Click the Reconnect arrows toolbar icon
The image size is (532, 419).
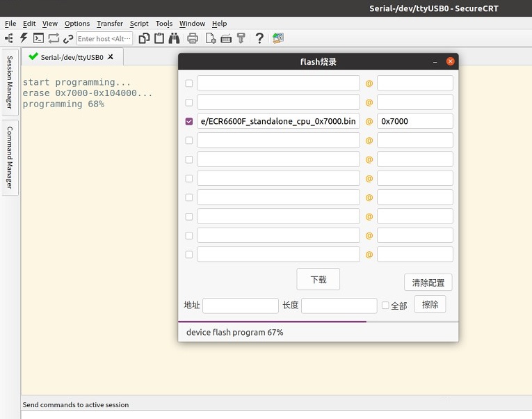click(54, 38)
